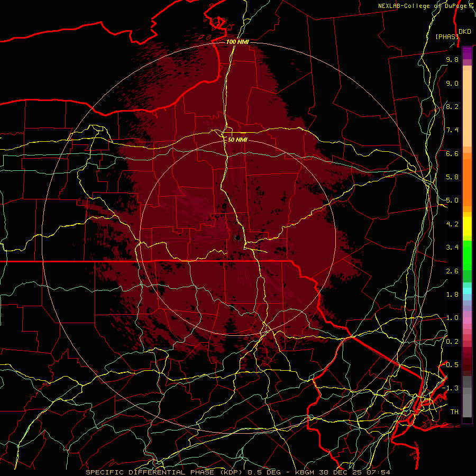
Task: Click the 3.4 legend value
Action: click(452, 248)
